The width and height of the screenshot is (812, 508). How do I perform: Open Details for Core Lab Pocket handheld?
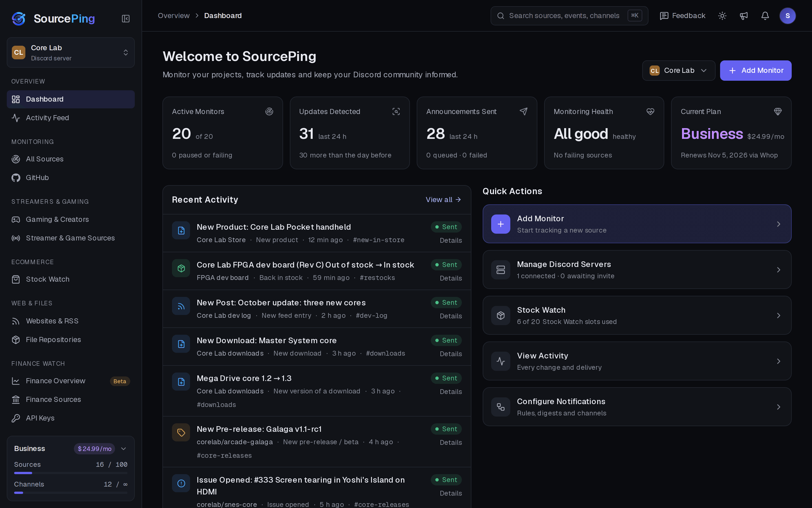451,240
